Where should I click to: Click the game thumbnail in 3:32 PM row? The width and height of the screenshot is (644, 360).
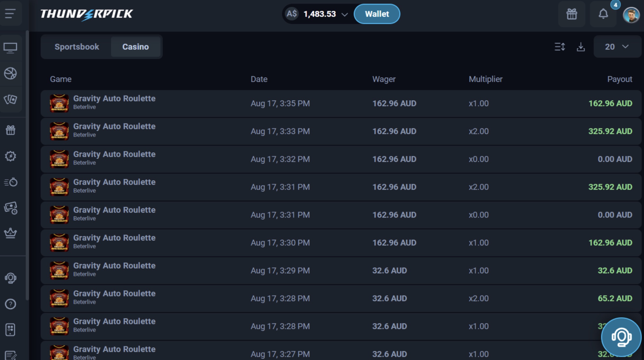[59, 159]
